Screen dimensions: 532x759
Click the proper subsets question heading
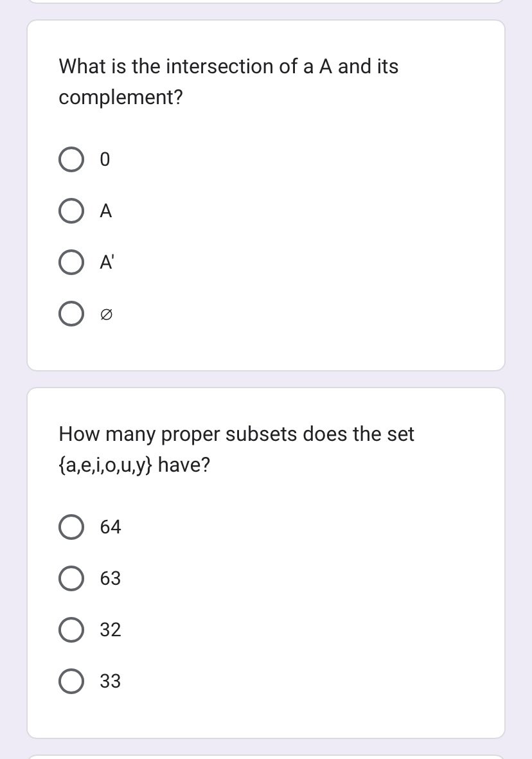pyautogui.click(x=236, y=449)
